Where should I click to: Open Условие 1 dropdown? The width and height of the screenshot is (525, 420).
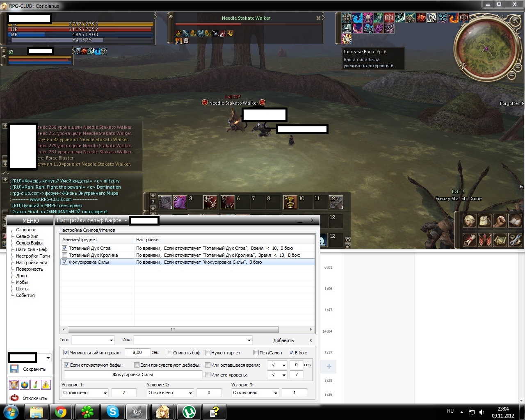pyautogui.click(x=85, y=393)
